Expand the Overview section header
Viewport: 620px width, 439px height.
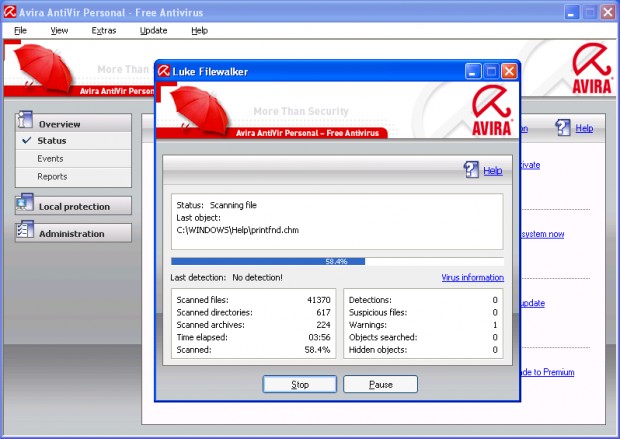[74, 123]
